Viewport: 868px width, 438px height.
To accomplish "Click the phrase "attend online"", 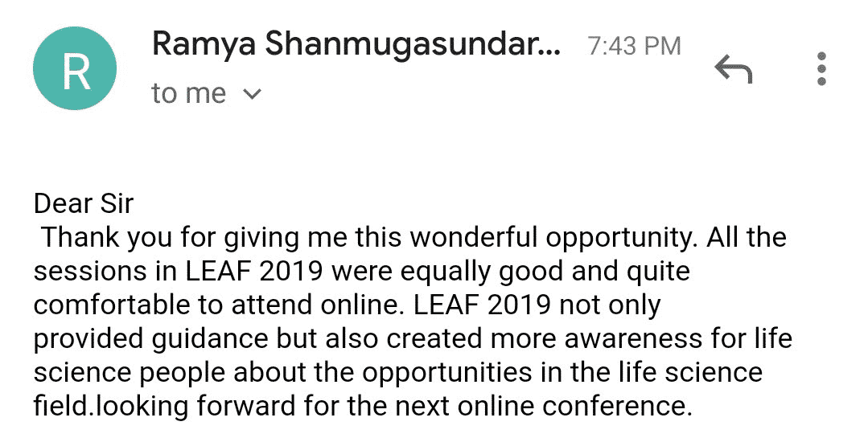I will [x=315, y=305].
